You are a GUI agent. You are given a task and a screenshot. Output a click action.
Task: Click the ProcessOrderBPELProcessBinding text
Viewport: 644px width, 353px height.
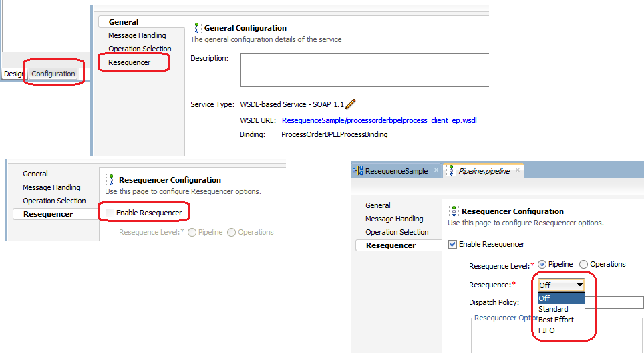(334, 134)
